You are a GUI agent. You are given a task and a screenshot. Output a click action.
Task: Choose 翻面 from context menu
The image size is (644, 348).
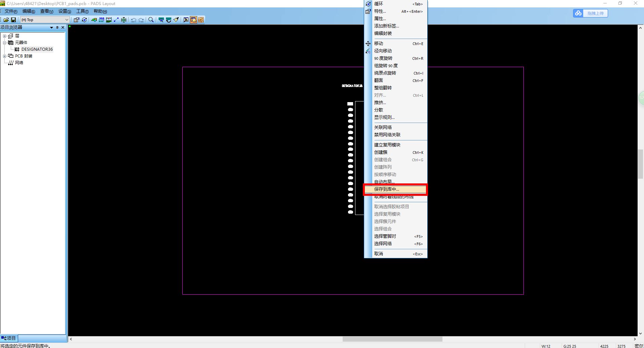click(x=395, y=81)
